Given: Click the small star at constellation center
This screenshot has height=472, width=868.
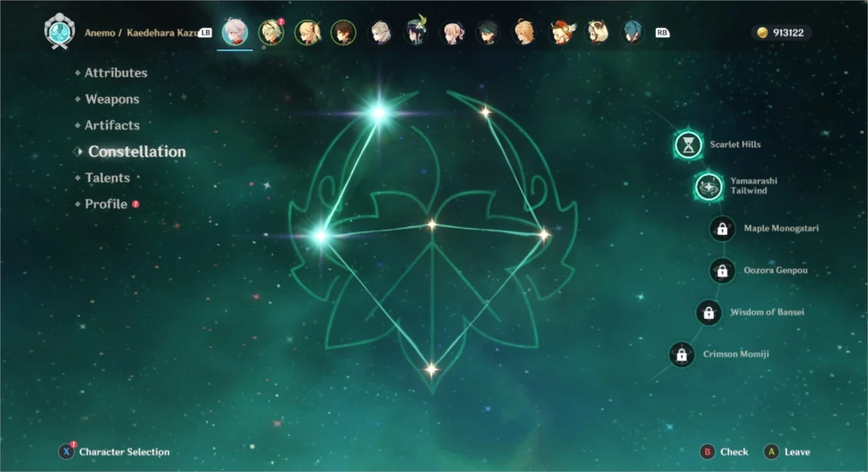Looking at the screenshot, I should [x=432, y=225].
